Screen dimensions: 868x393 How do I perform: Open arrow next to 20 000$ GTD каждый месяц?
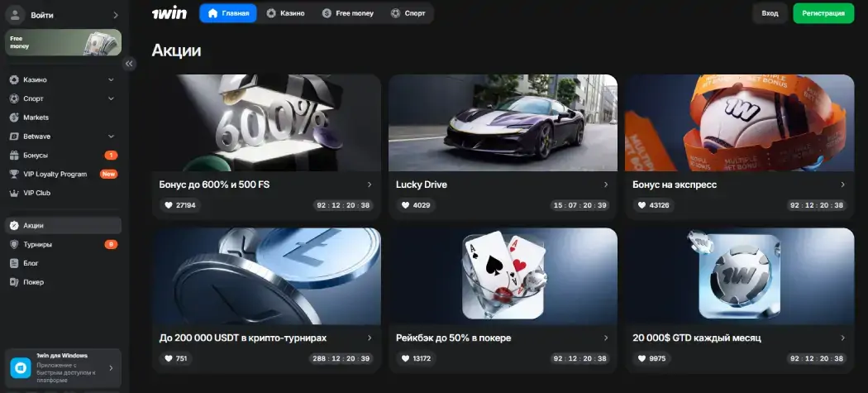point(843,338)
